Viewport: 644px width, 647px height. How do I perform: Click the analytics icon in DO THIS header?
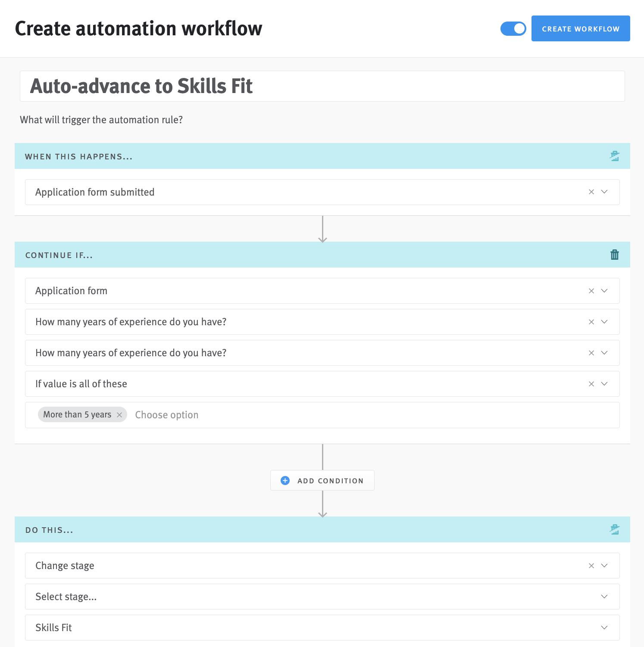615,529
